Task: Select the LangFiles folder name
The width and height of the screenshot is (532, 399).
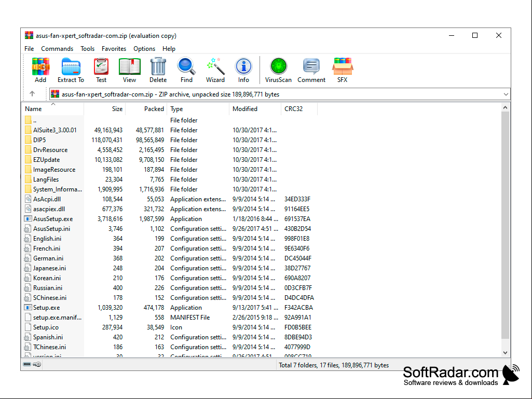Action: point(46,179)
